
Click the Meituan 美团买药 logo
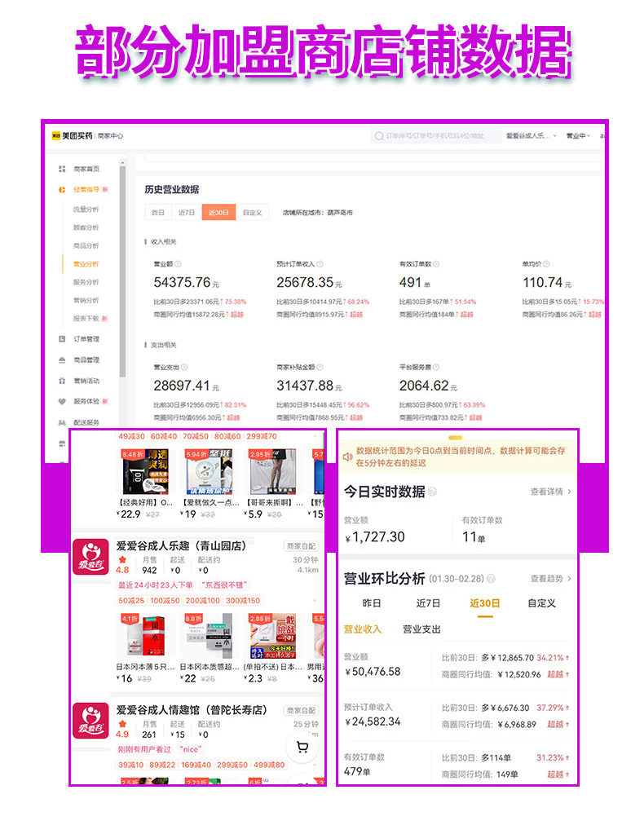[72, 135]
